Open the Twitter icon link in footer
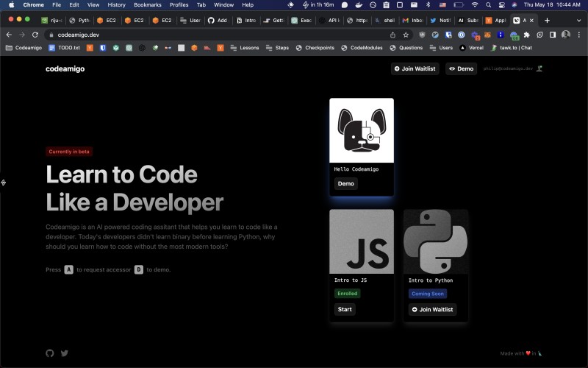 [x=65, y=353]
